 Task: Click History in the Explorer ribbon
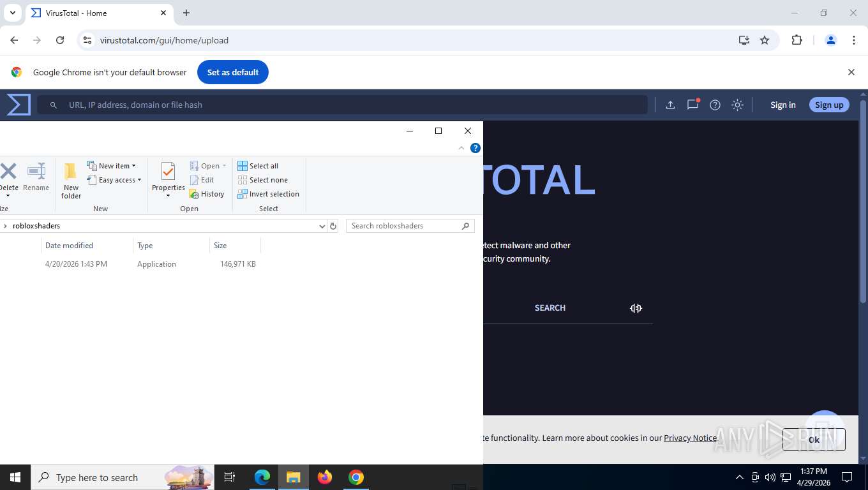pyautogui.click(x=207, y=194)
